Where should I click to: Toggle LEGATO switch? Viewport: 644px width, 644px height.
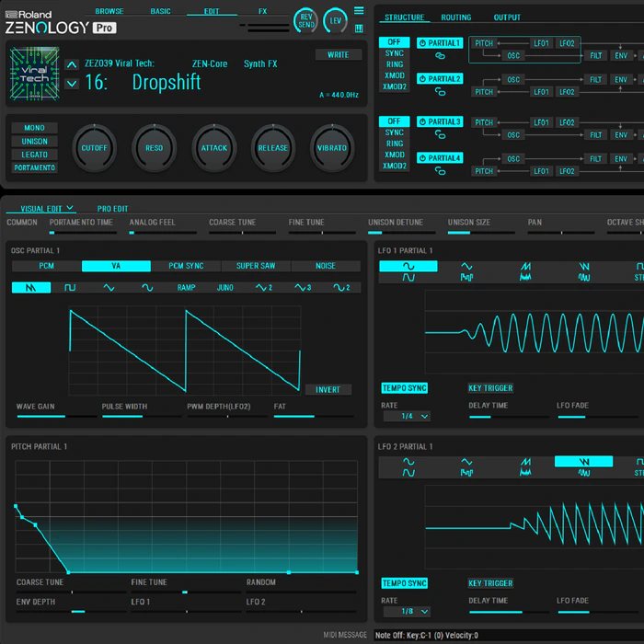pyautogui.click(x=35, y=155)
